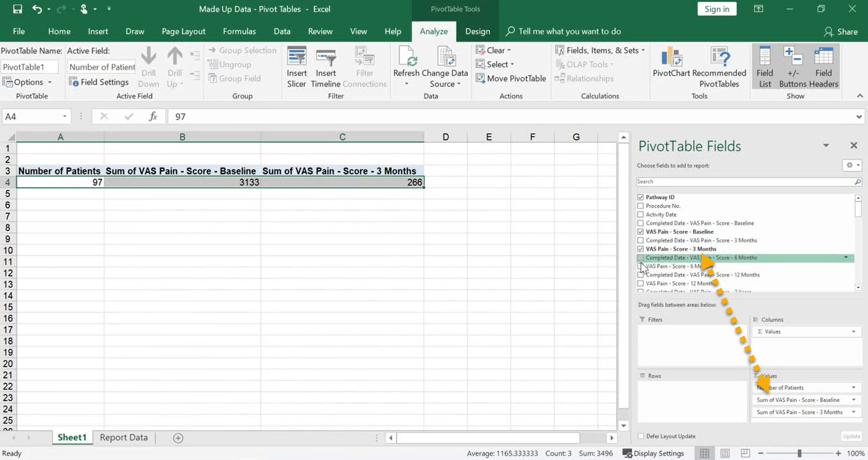Open Field Settings
The height and width of the screenshot is (460, 868).
pyautogui.click(x=99, y=82)
